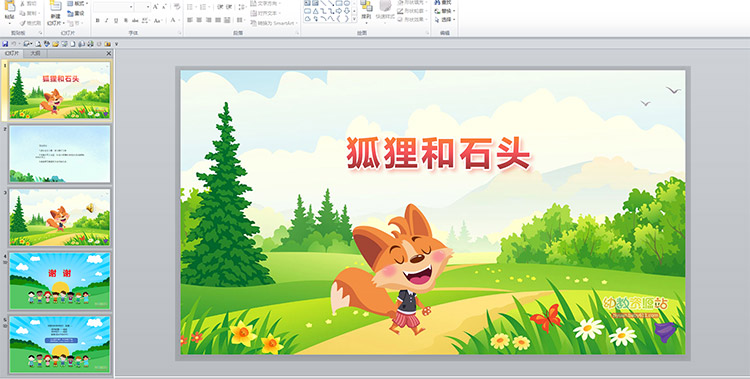Click the increase font size icon

[x=156, y=7]
